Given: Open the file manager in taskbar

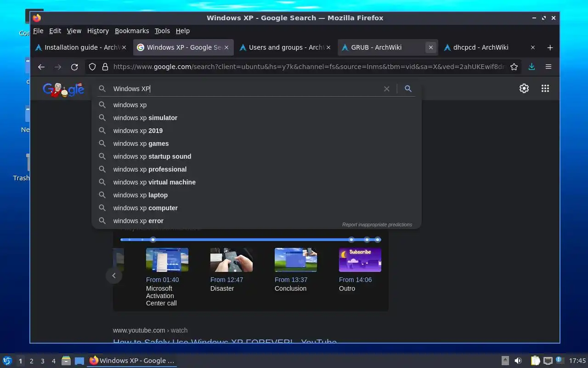Looking at the screenshot, I should click(x=66, y=361).
